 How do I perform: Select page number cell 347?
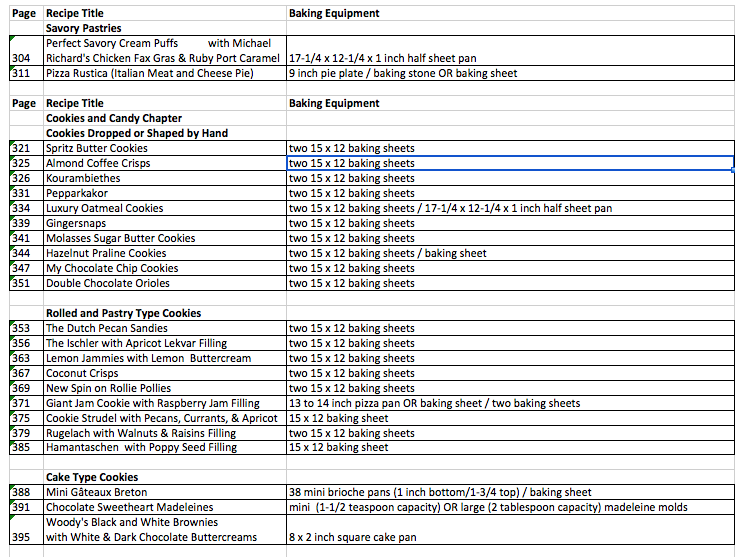[26, 268]
